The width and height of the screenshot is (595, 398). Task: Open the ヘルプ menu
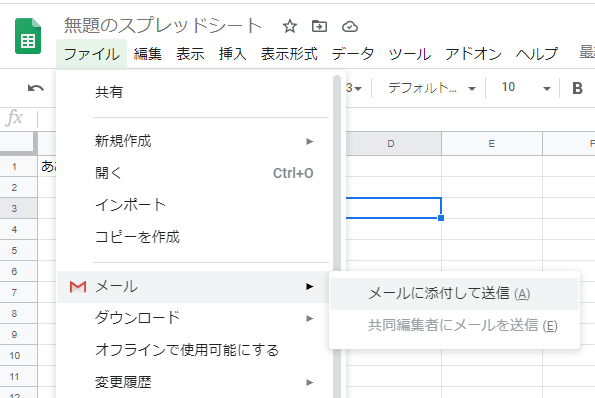click(x=537, y=54)
